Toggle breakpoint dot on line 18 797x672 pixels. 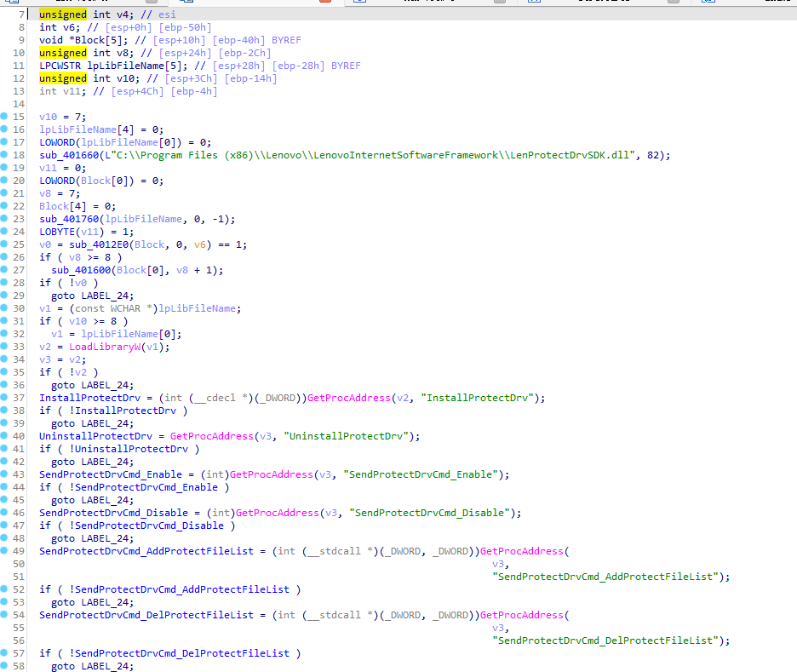(x=4, y=154)
